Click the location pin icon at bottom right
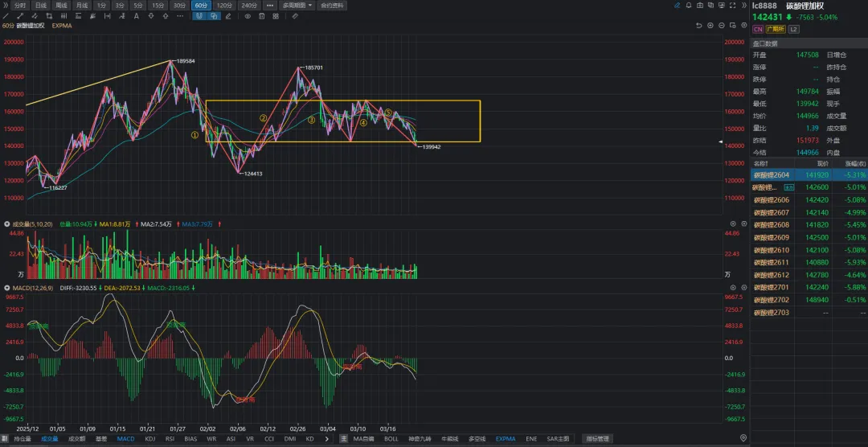 click(x=743, y=439)
